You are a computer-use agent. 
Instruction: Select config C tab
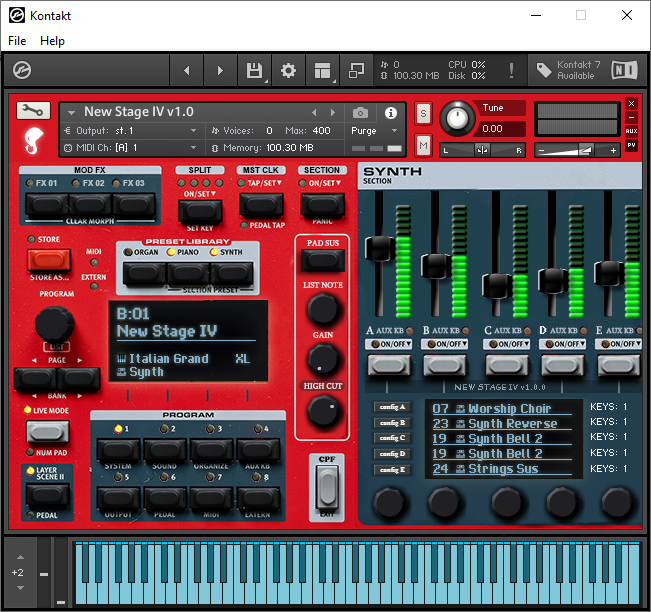tap(392, 438)
